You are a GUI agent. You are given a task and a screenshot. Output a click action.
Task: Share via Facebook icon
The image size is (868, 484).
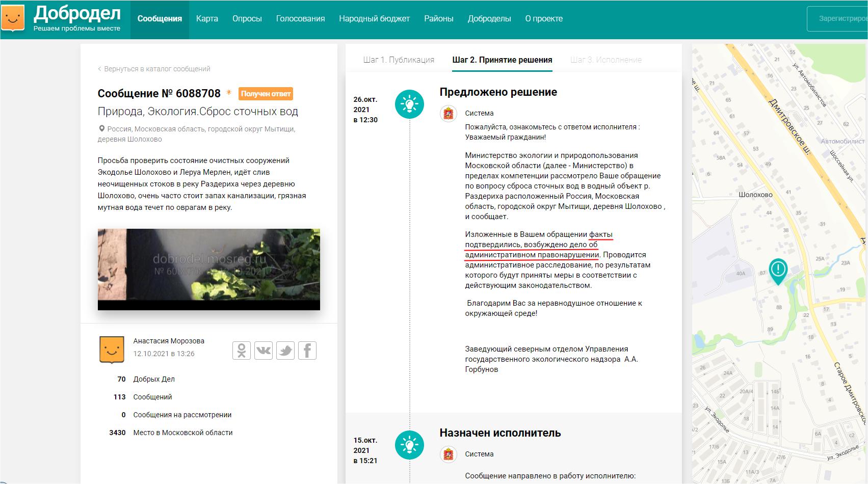pyautogui.click(x=307, y=351)
